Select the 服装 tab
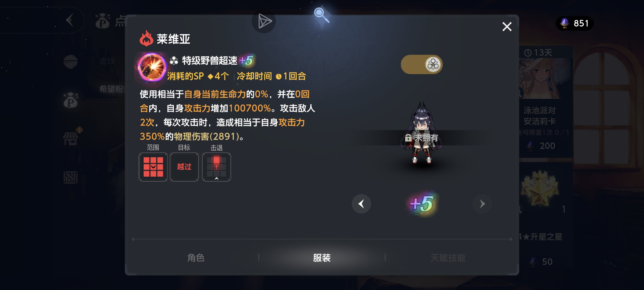The height and width of the screenshot is (290, 644). point(322,258)
